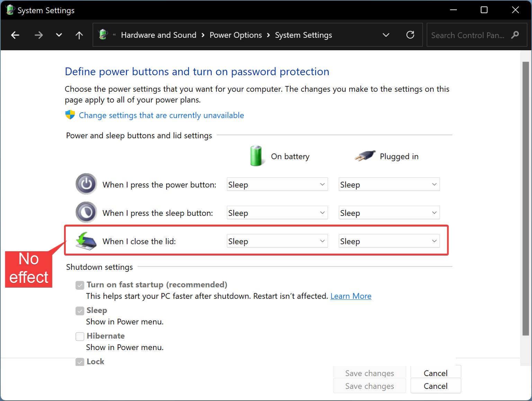This screenshot has height=401, width=532.
Task: Refresh the page with the refresh icon
Action: point(410,35)
